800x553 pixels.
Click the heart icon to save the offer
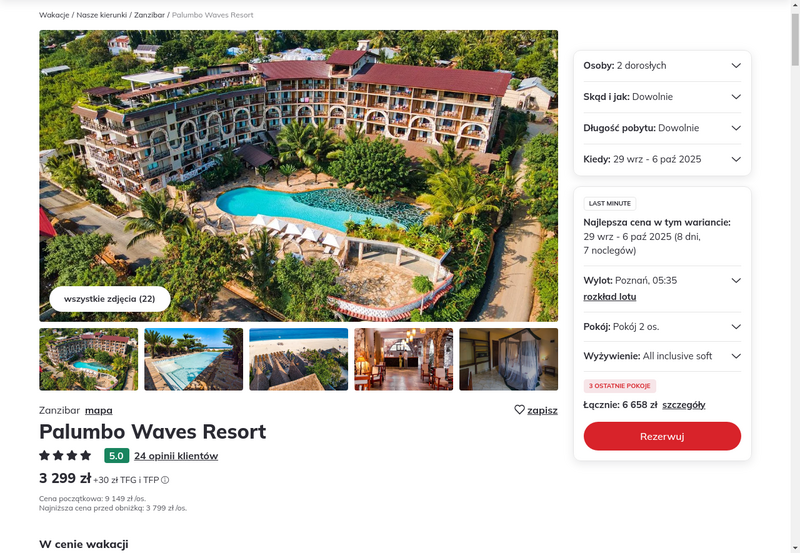click(519, 410)
